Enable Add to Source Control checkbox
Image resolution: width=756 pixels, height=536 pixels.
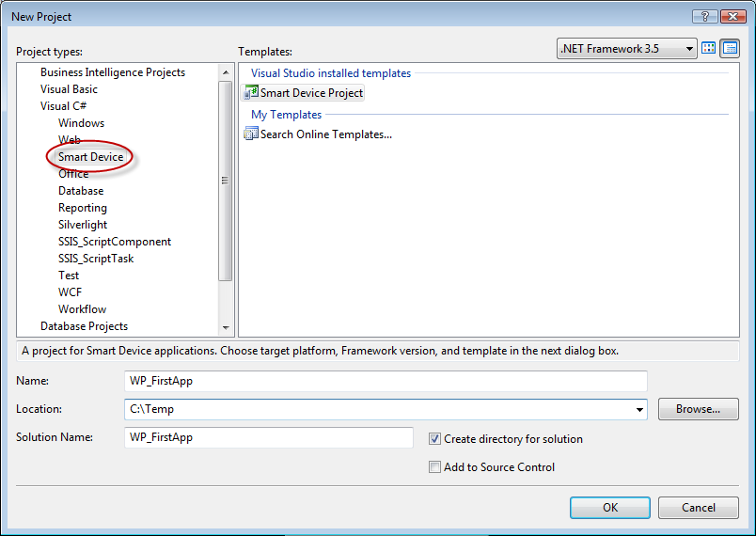434,466
